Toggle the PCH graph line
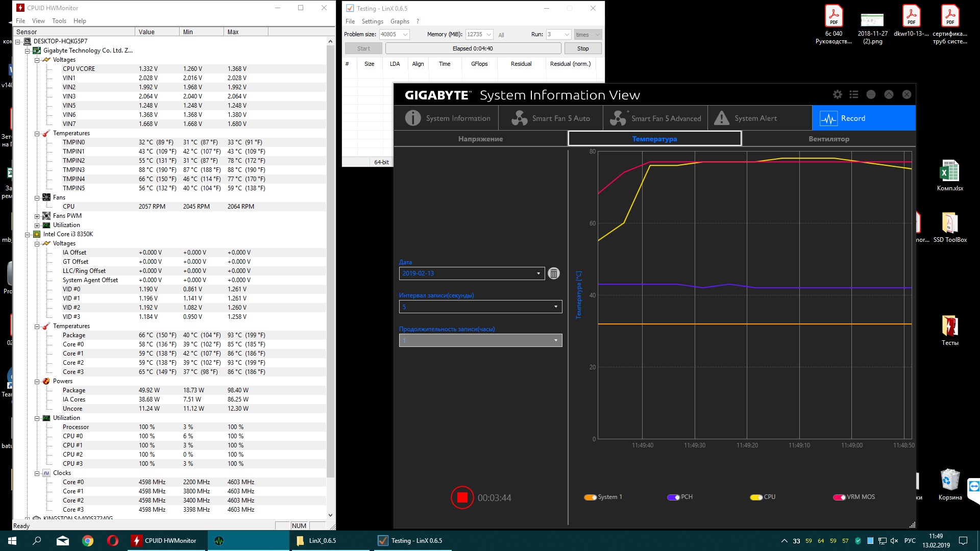Image resolution: width=980 pixels, height=551 pixels. 673,497
